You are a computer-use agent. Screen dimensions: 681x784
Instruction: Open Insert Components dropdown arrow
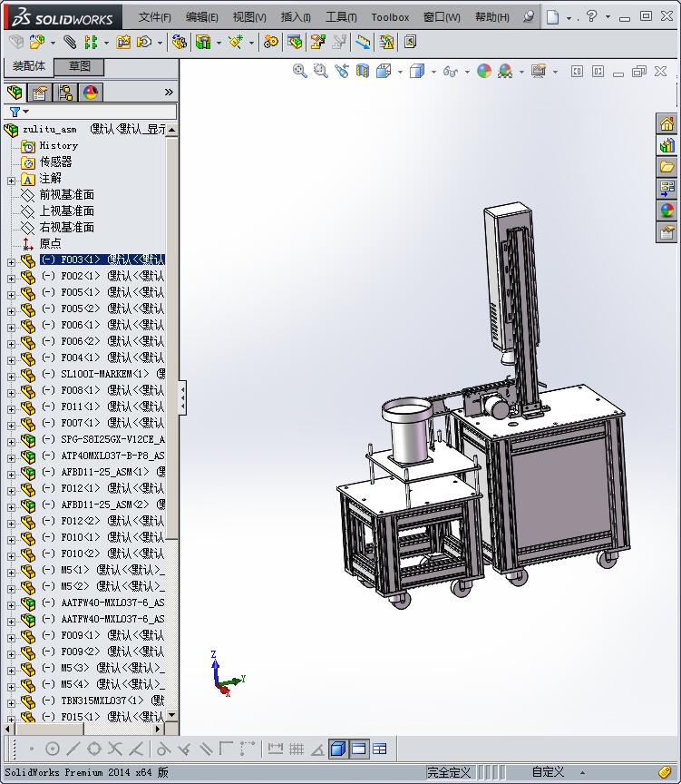[53, 44]
